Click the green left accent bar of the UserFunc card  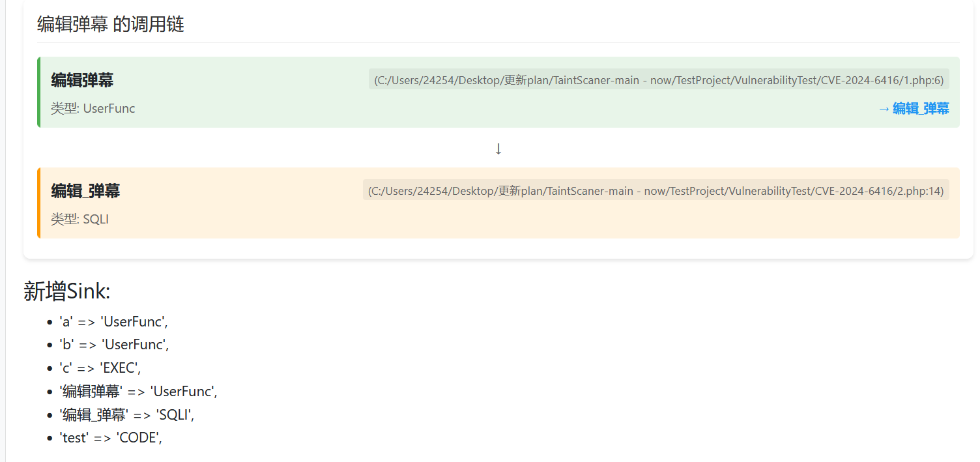(x=39, y=92)
